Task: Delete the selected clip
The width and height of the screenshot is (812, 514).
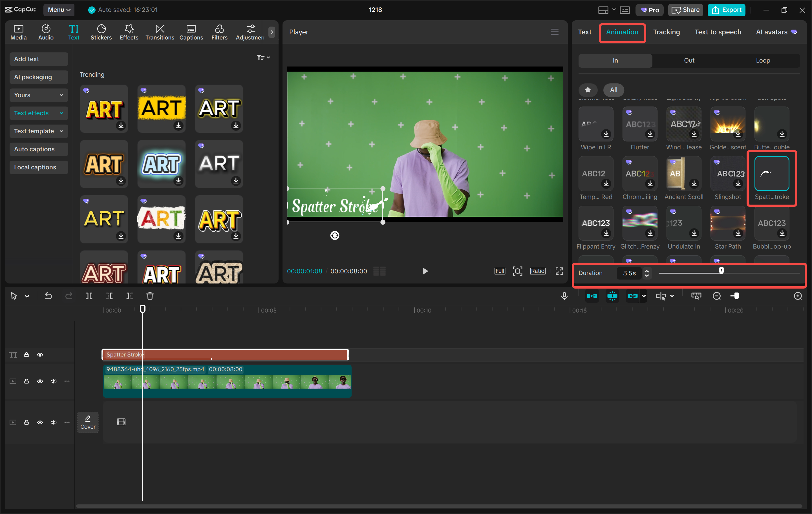Action: (150, 296)
